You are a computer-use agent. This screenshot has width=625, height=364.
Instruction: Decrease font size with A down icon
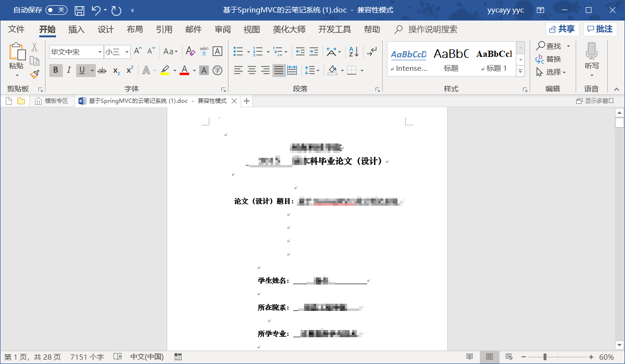point(151,51)
